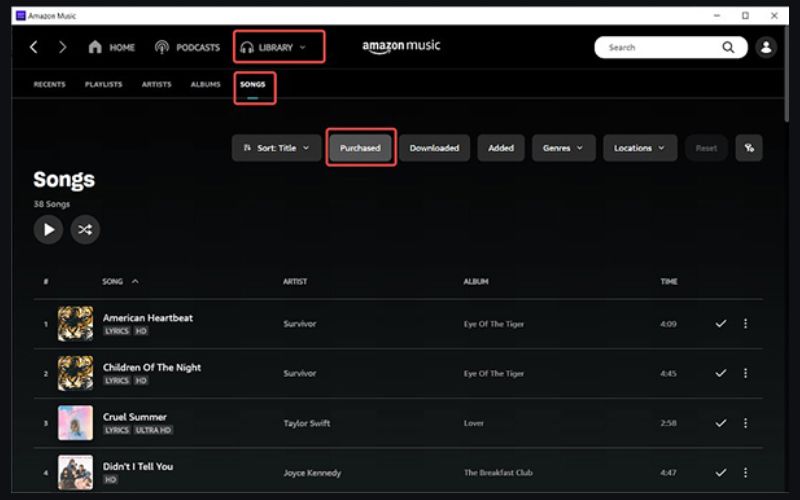Go to Home via house icon
The image size is (800, 500).
tap(96, 47)
